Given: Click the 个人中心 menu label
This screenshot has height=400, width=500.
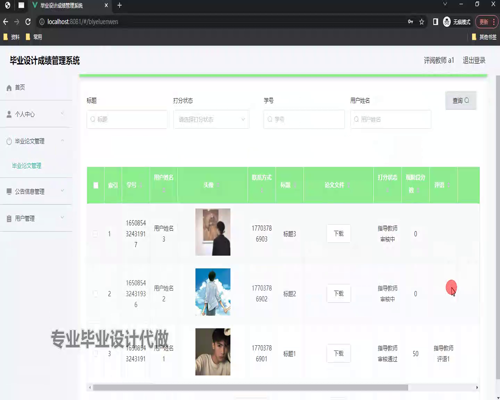Looking at the screenshot, I should [25, 114].
